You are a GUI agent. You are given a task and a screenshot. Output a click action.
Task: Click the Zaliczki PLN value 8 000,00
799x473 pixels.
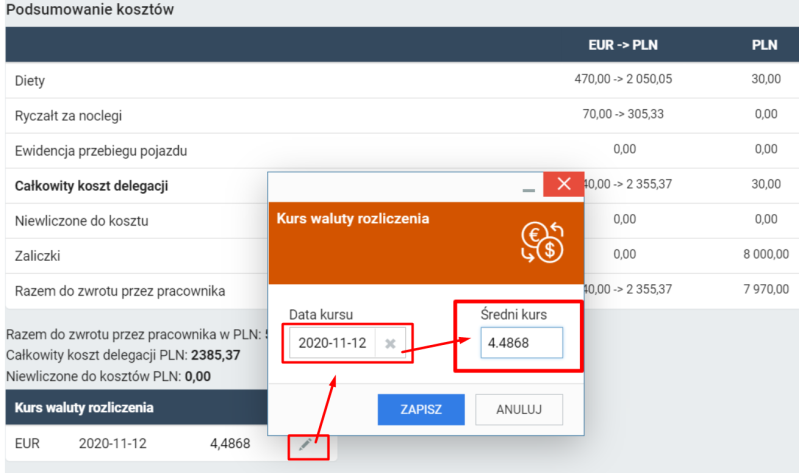click(x=766, y=254)
